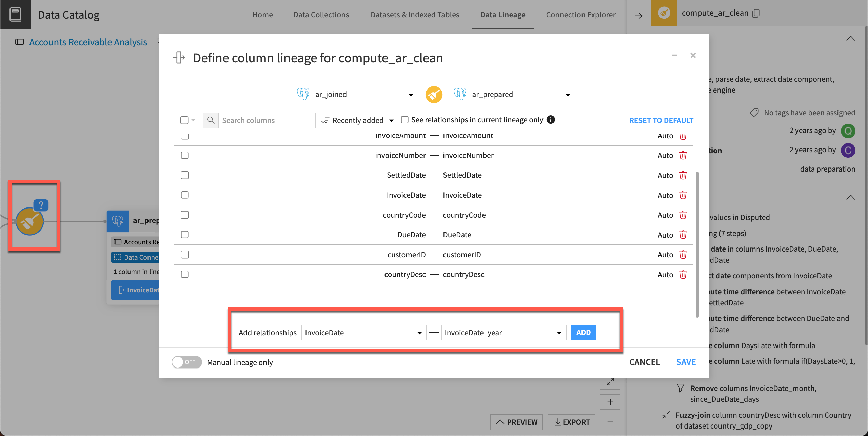Check the countryCode row checkbox
Screen dimensions: 868x436
185,215
